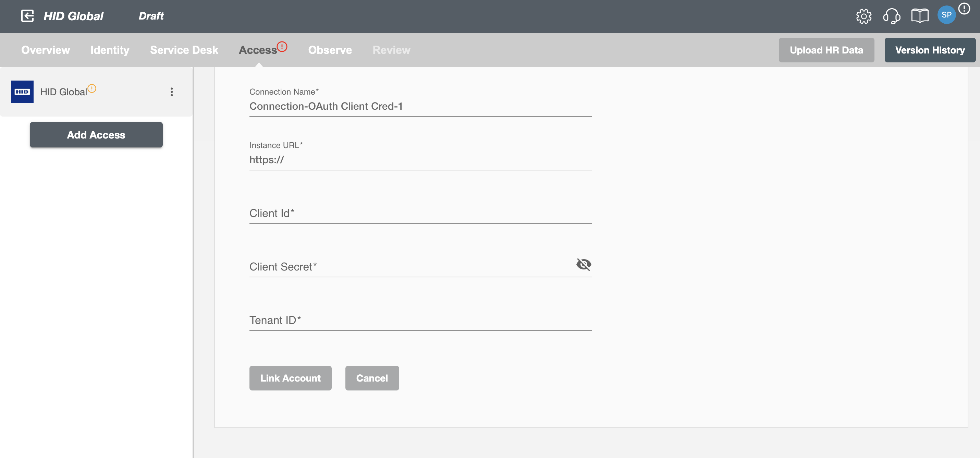Click the Link Account button
This screenshot has width=980, height=458.
291,378
